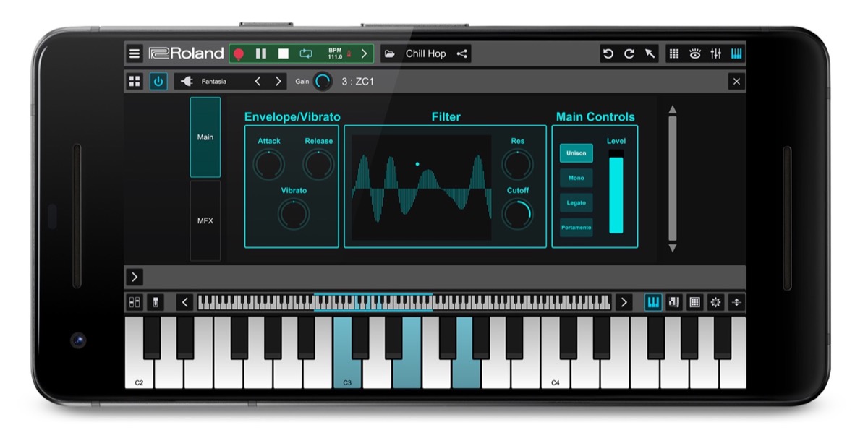868x438 pixels.
Task: Open the dotted grid view
Action: click(674, 53)
